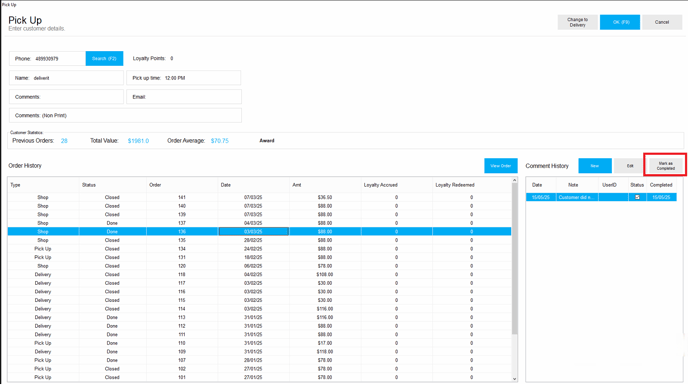
Task: Click the order history vertical scrollbar thumb
Action: [514, 259]
